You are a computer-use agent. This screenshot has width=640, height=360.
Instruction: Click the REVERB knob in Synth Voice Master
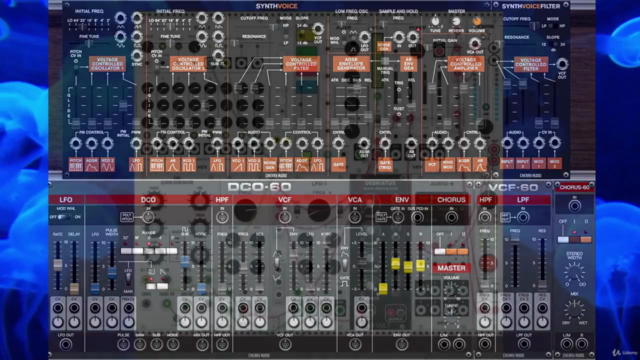coord(456,21)
